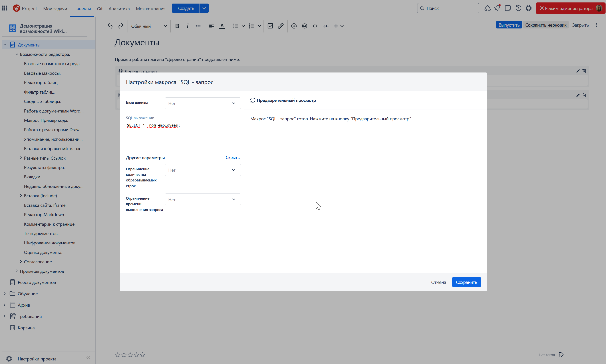Screen dimensions: 606x364
Task: Insert a link with chain icon
Action: 281,26
